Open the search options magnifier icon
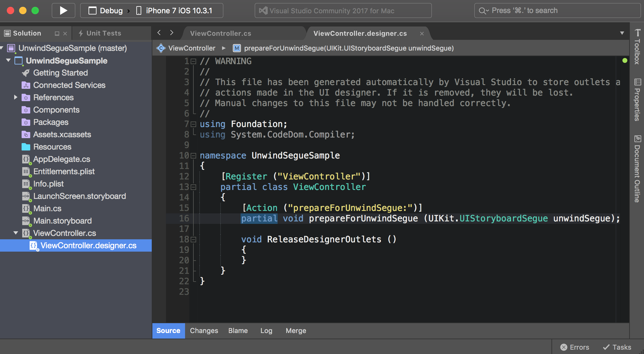644x354 pixels. point(483,11)
